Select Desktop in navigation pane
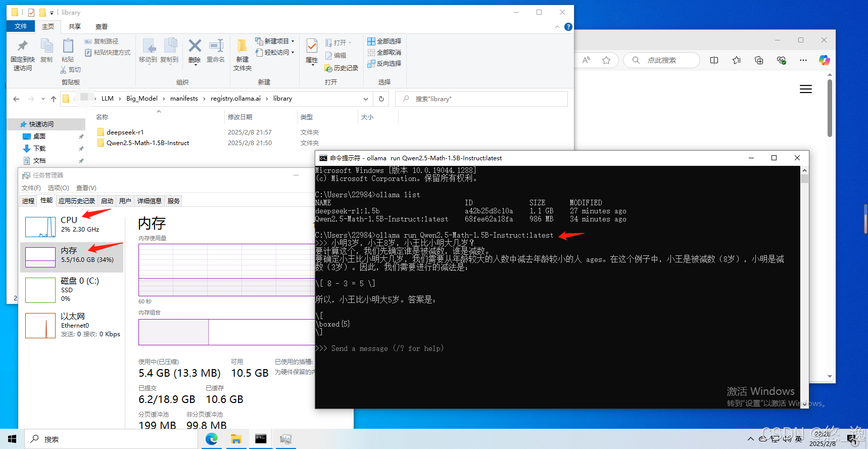Image resolution: width=868 pixels, height=449 pixels. point(39,137)
